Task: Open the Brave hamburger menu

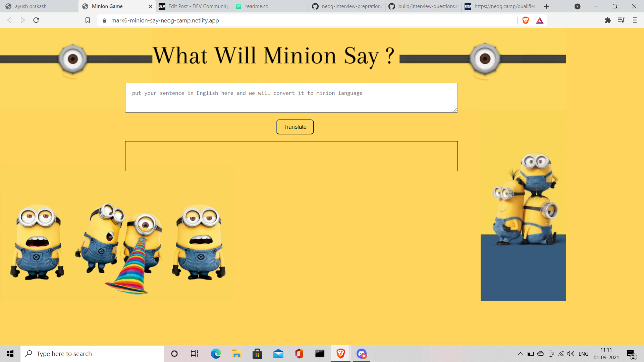Action: pyautogui.click(x=635, y=20)
